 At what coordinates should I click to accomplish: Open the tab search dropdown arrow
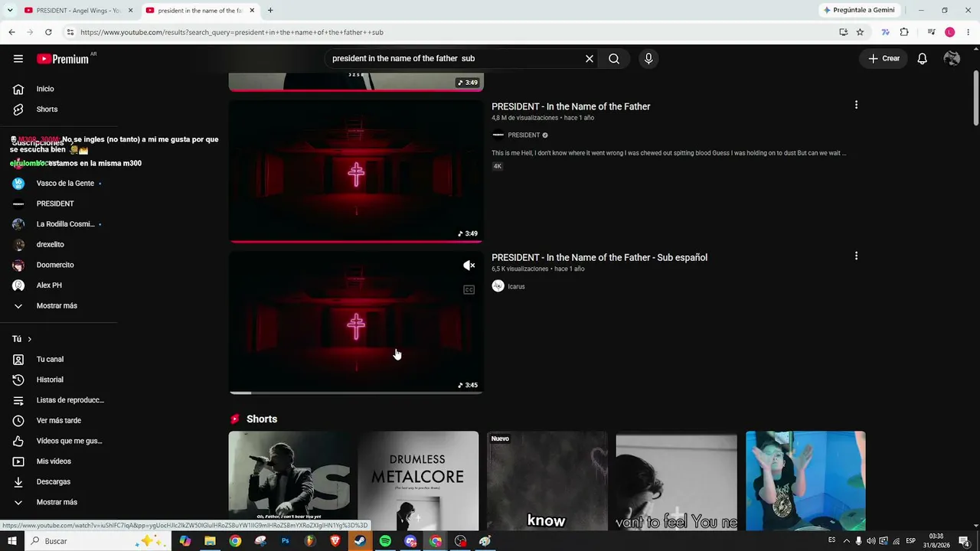coord(10,11)
